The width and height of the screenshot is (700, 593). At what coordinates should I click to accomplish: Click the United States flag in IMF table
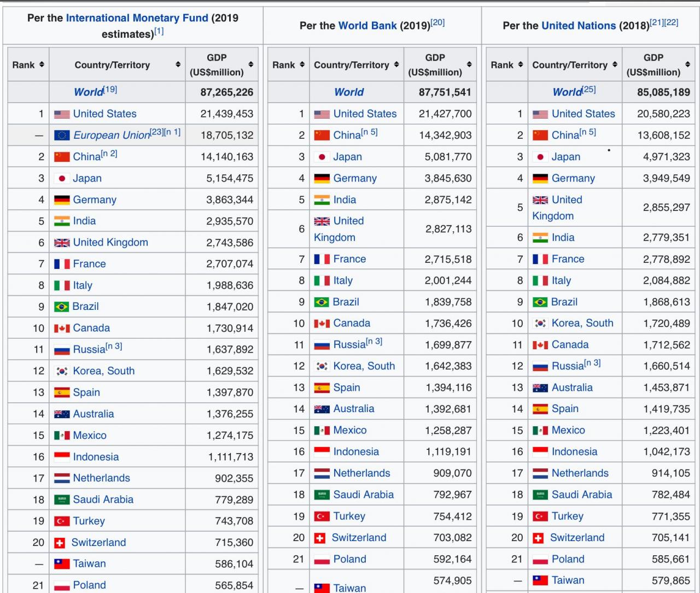[62, 114]
